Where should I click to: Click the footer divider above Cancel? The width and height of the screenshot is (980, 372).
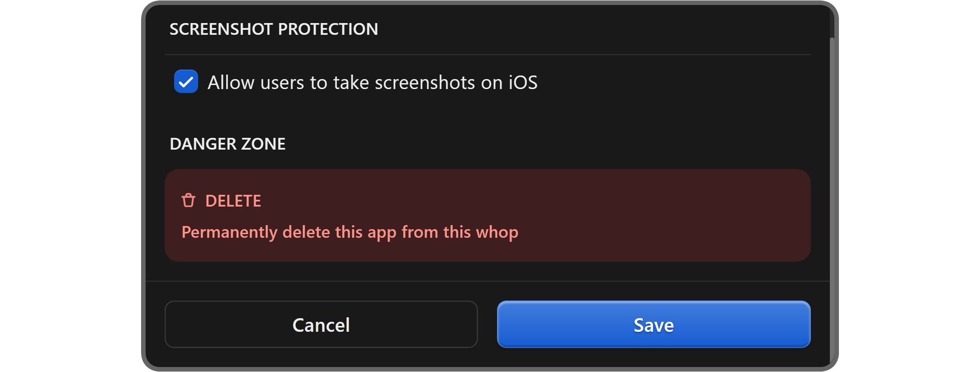point(488,281)
